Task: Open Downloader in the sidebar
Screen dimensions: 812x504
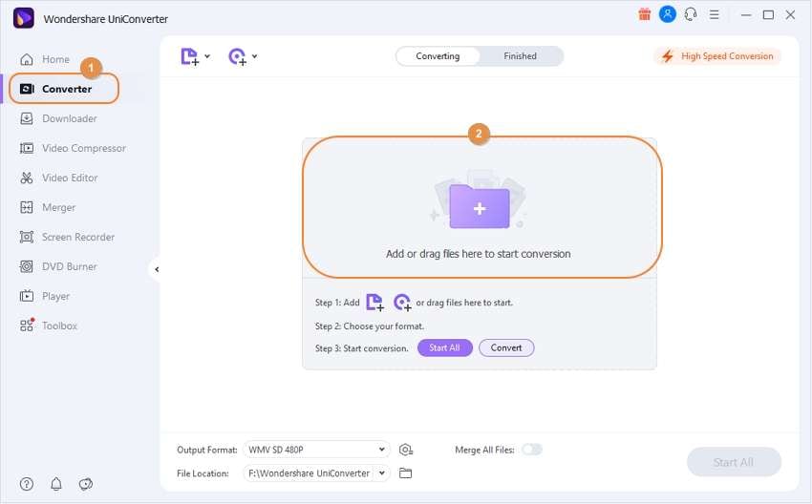Action: tap(58, 118)
